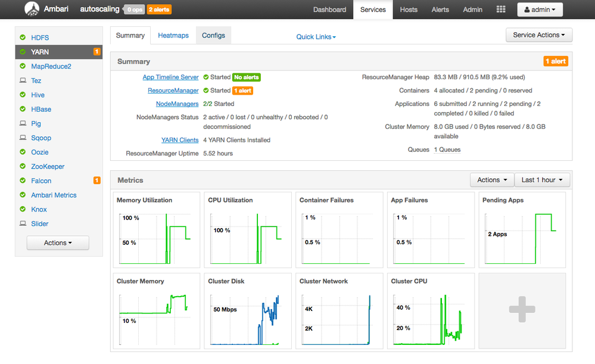Screen dimensions: 595x364
Task: Click the laptop client icon beside Slider
Action: point(23,223)
